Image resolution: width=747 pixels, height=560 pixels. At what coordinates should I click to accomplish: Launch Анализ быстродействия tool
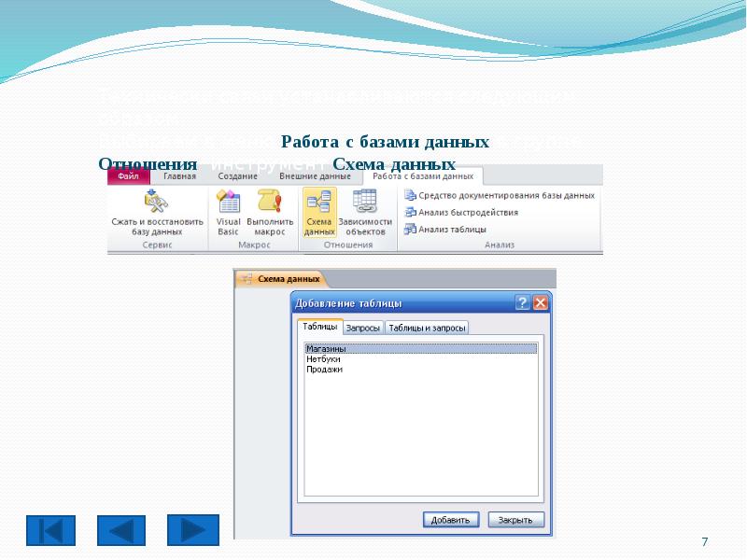461,212
